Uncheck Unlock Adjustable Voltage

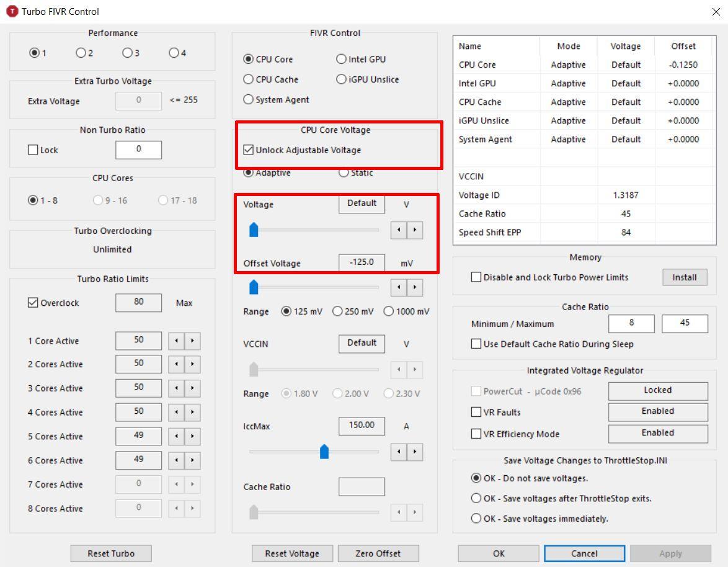(x=249, y=150)
